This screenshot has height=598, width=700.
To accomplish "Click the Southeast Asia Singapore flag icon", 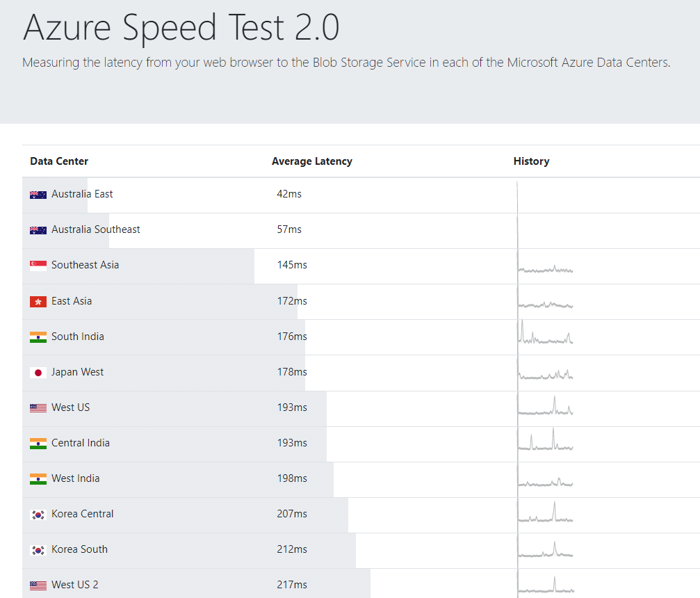I will pyautogui.click(x=38, y=266).
